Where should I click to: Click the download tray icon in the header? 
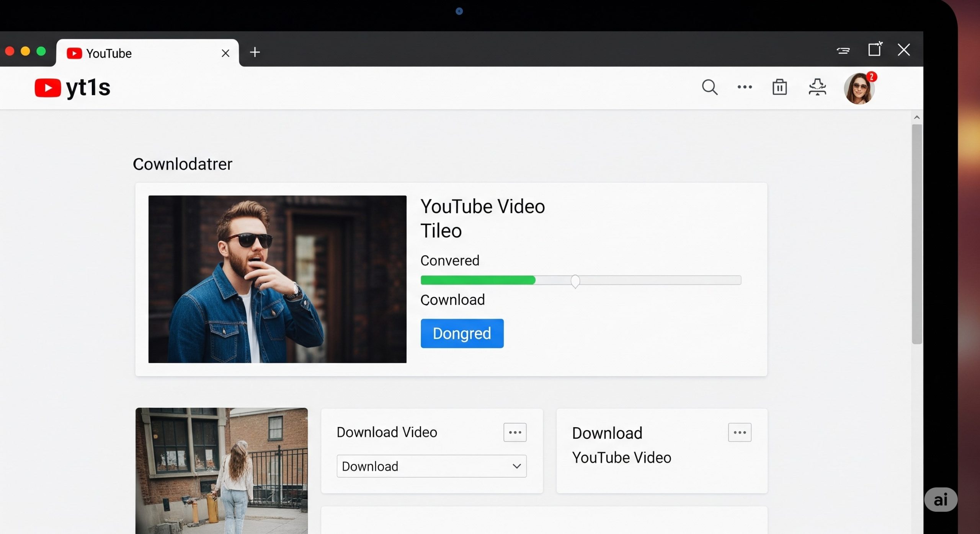[817, 87]
